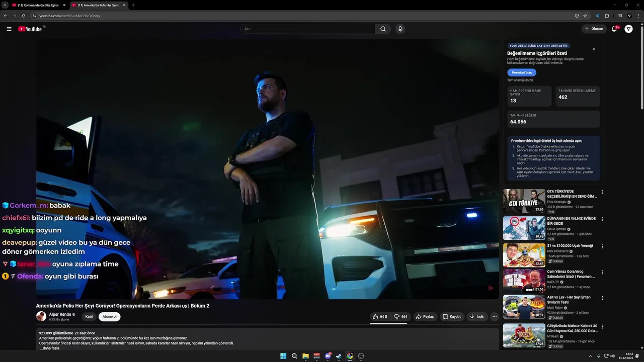Image resolution: width=644 pixels, height=362 pixels.
Task: Go forward with browser forward arrow
Action: coord(14,16)
